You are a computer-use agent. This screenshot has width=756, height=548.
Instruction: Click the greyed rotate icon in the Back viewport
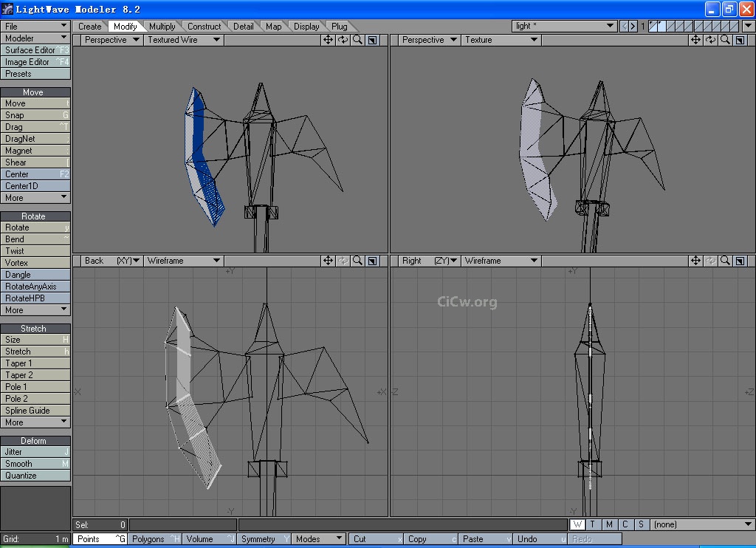tap(343, 261)
